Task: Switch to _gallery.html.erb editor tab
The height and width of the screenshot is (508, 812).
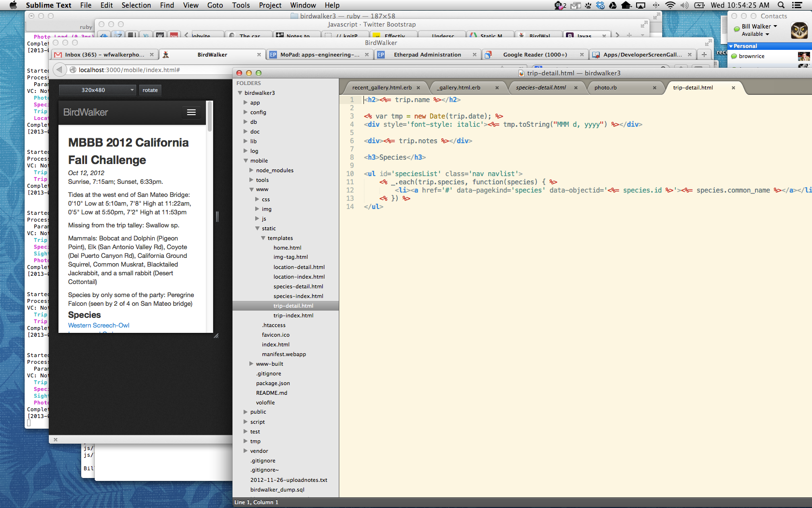Action: coord(460,88)
